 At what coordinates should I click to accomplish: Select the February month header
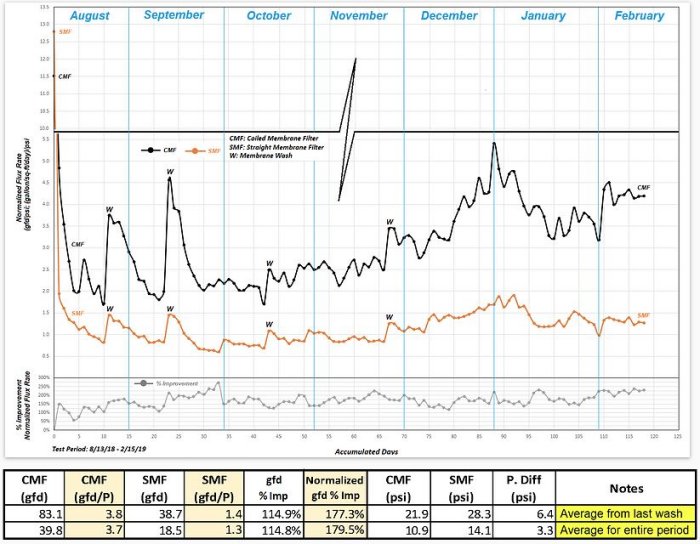click(x=639, y=16)
